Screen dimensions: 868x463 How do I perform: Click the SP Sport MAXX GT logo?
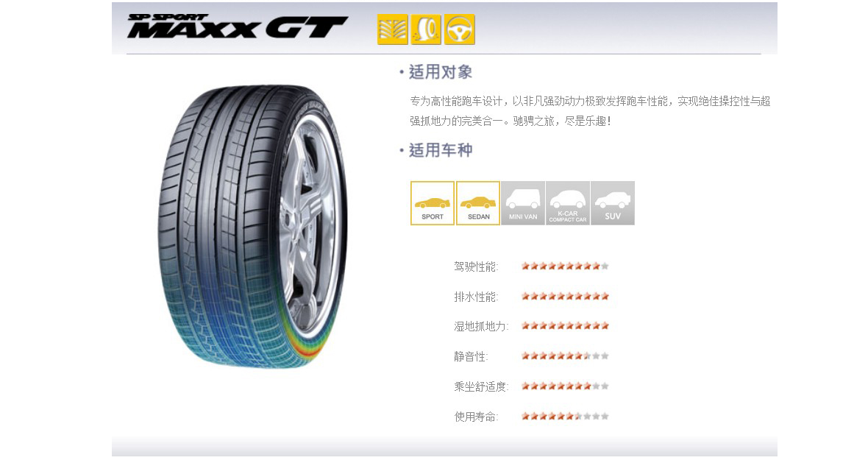[x=238, y=26]
